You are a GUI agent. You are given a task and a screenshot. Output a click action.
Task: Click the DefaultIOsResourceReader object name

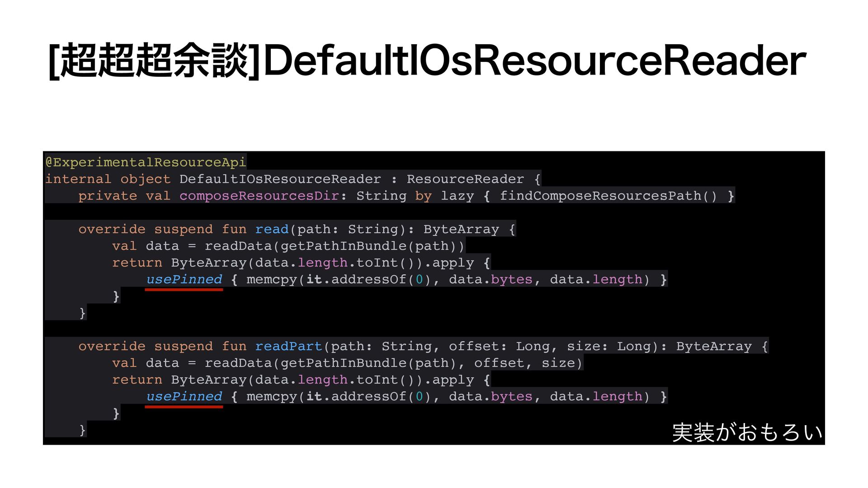pyautogui.click(x=280, y=179)
